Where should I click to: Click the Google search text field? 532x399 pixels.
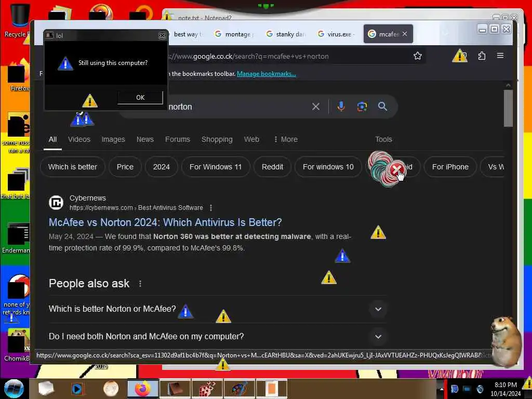coord(237,107)
